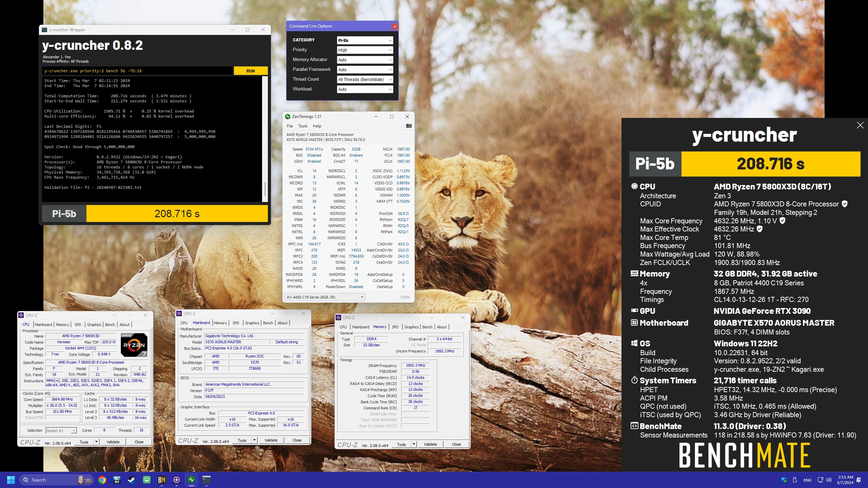
Task: Click the volume speaker tray icon
Action: 829,480
